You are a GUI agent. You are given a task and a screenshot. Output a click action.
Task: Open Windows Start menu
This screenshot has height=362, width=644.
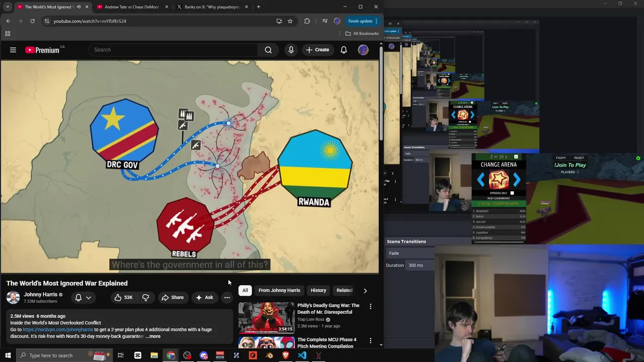[8, 355]
